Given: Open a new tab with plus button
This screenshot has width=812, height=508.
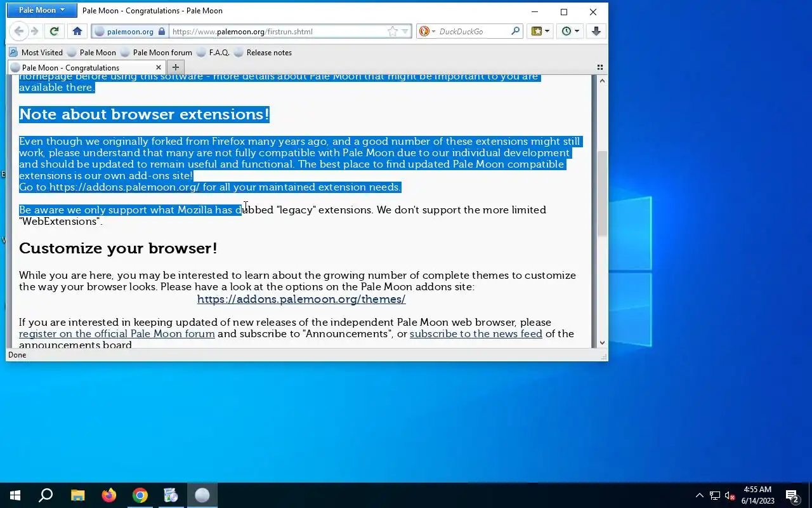Looking at the screenshot, I should pyautogui.click(x=176, y=67).
